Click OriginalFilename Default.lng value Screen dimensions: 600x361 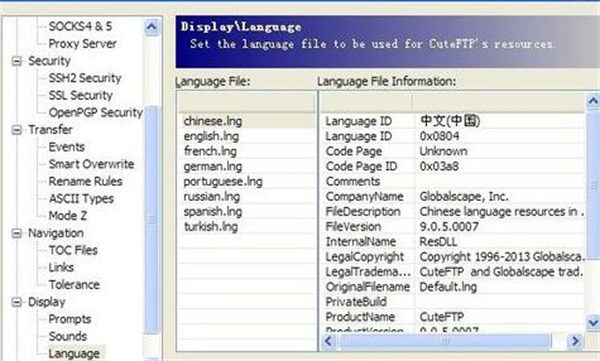tap(448, 287)
